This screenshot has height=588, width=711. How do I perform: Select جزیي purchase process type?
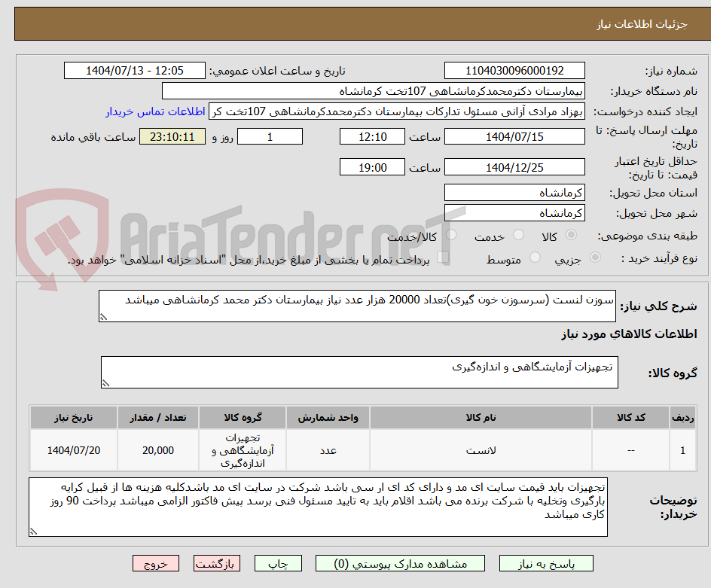(595, 258)
